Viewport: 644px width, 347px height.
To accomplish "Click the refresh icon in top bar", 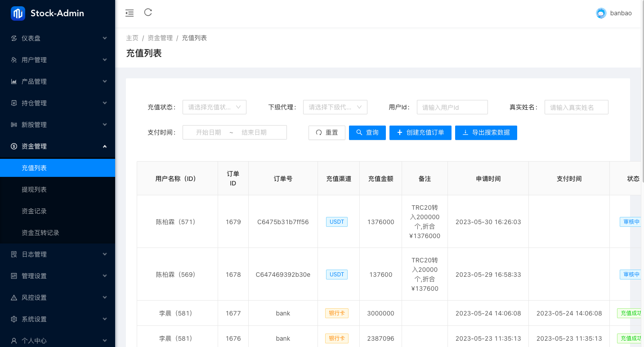I will (x=148, y=13).
